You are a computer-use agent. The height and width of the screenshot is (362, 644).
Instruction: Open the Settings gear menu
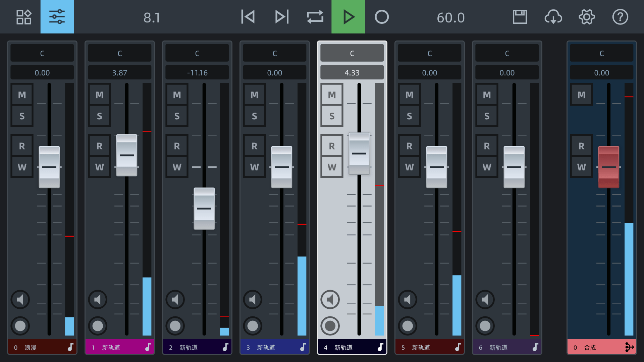click(587, 17)
